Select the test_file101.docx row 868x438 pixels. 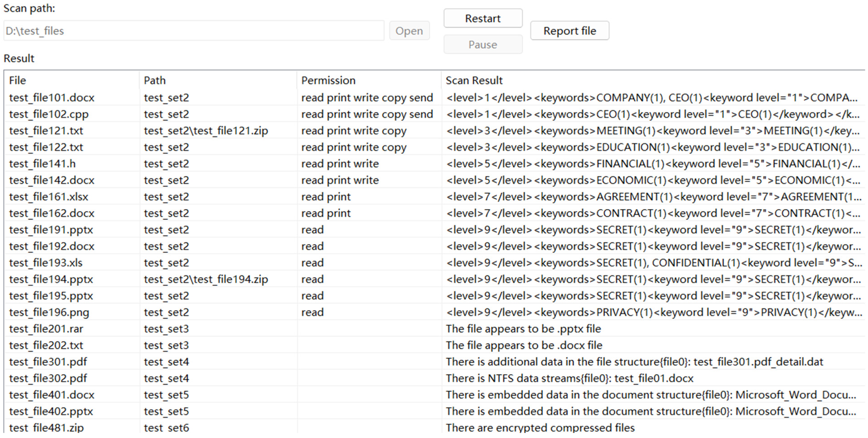coord(52,98)
